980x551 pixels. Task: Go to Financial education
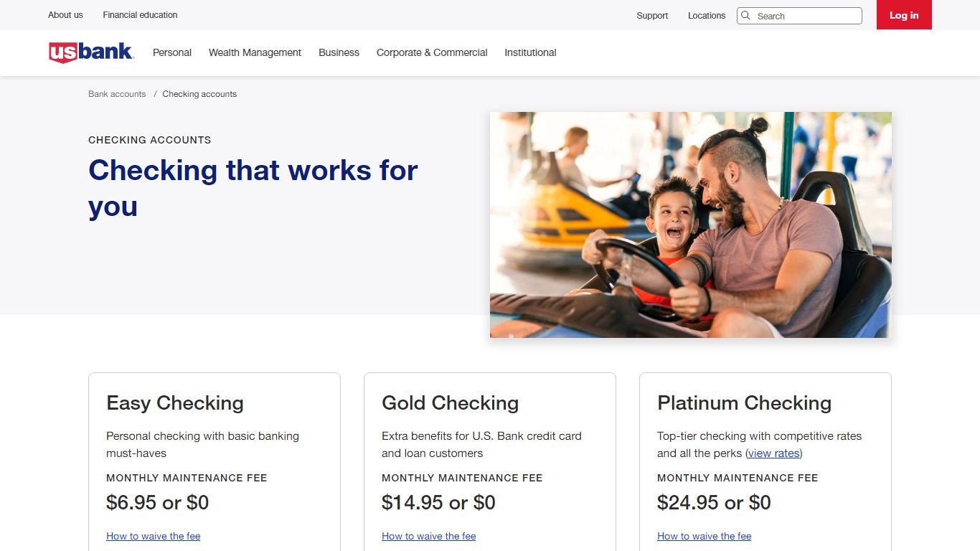tap(140, 14)
